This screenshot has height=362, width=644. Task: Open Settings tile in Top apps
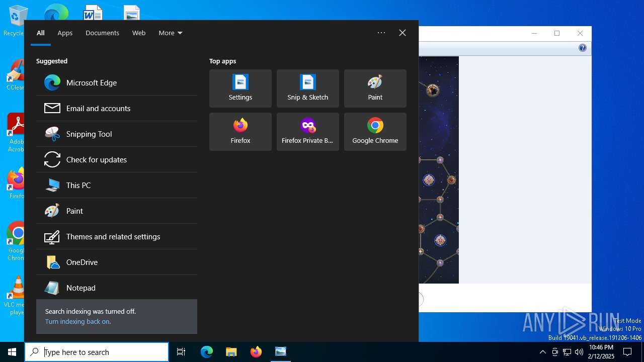tap(240, 88)
